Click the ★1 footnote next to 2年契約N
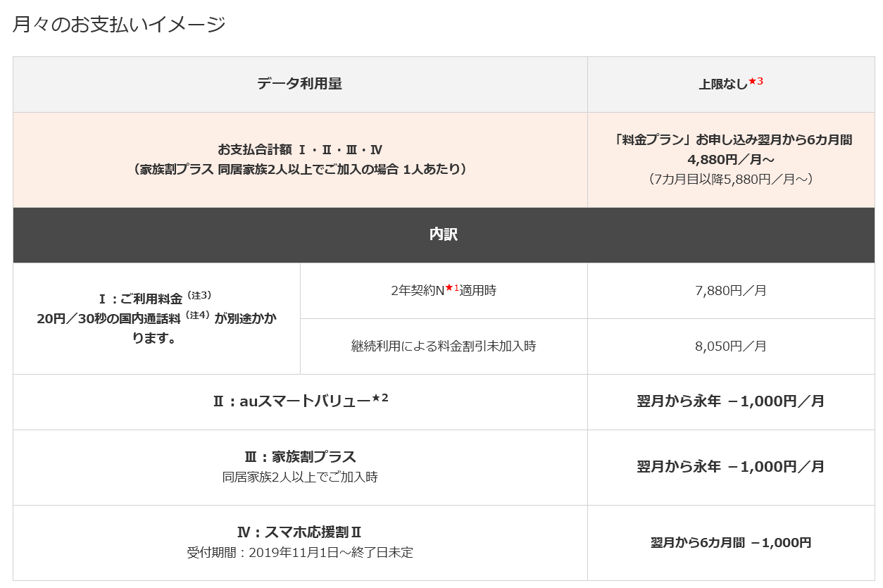 (x=452, y=287)
